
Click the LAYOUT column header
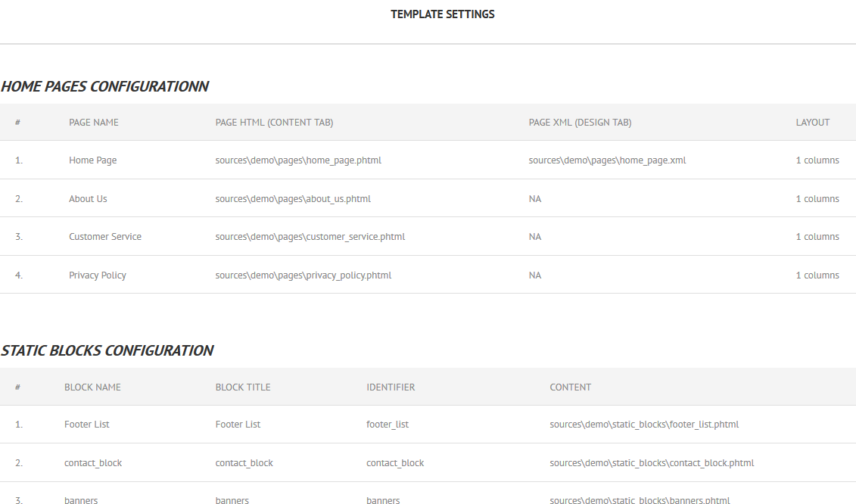(x=812, y=123)
